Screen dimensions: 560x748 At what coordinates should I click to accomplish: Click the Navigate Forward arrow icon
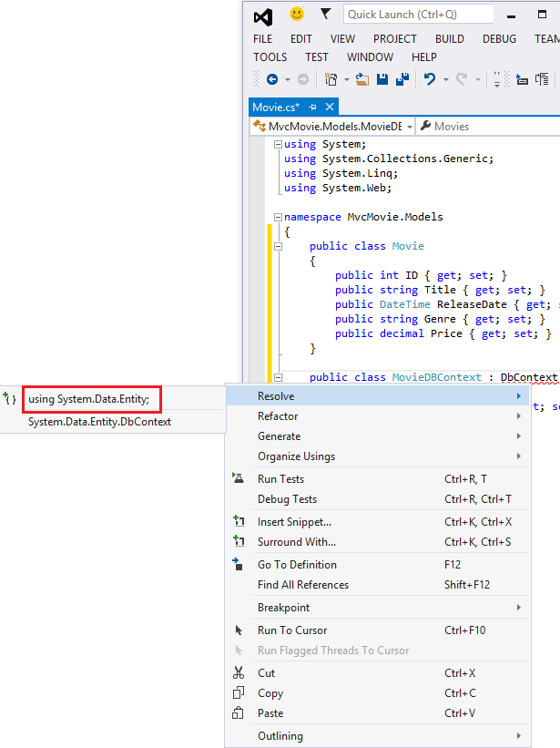pos(303,79)
